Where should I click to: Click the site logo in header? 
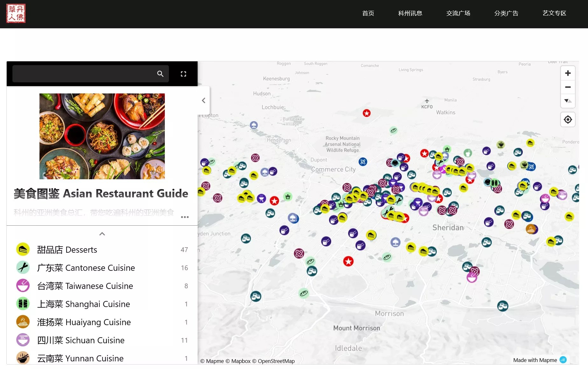16,13
